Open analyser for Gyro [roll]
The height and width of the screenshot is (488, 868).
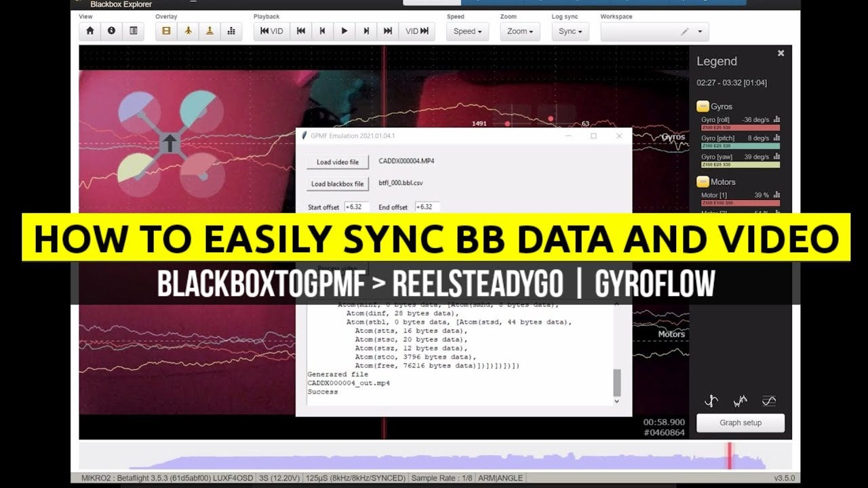click(776, 119)
